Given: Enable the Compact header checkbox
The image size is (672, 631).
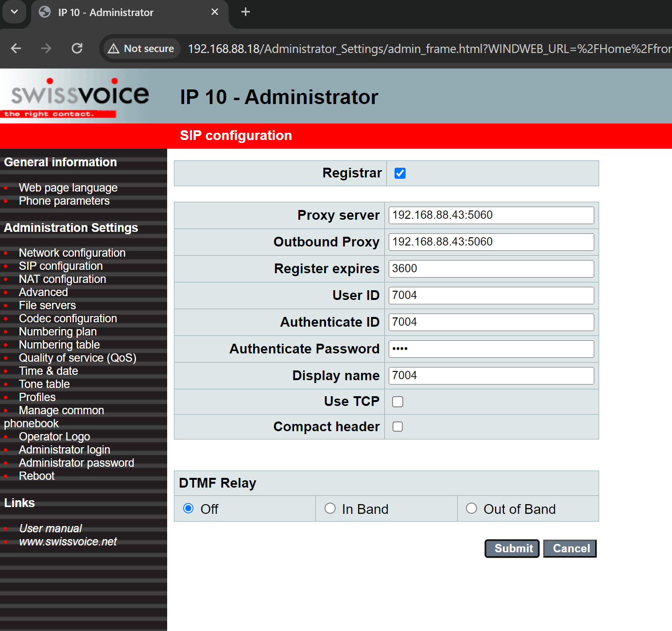Looking at the screenshot, I should click(397, 426).
